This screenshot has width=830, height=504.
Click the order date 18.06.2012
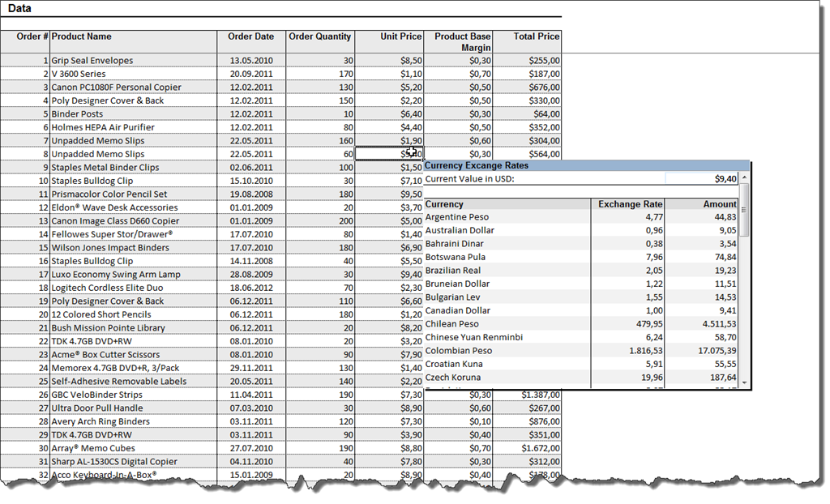(251, 288)
